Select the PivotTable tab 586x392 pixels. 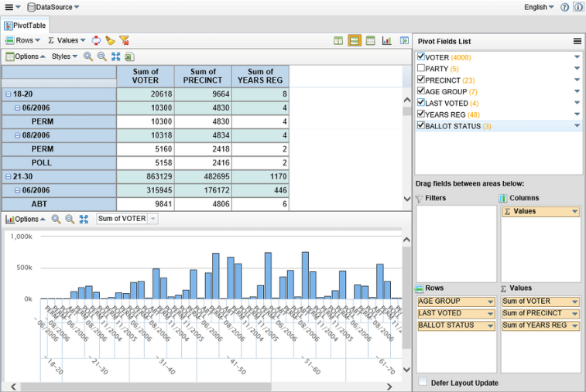coord(25,26)
